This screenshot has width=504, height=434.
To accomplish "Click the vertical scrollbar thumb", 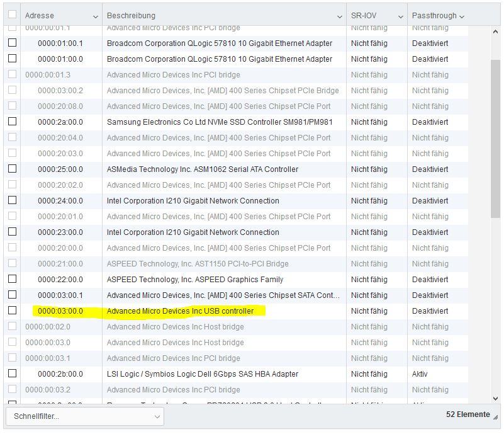I will pyautogui.click(x=495, y=139).
